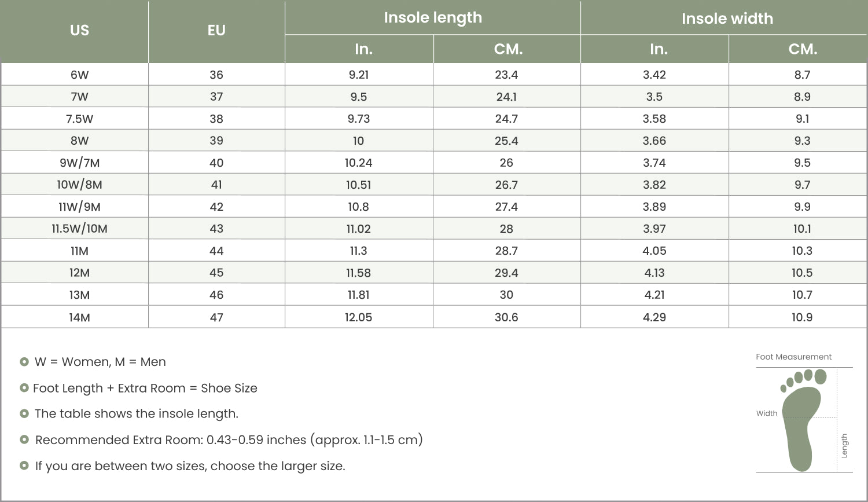Select the 9W/7M size cell

[x=79, y=163]
